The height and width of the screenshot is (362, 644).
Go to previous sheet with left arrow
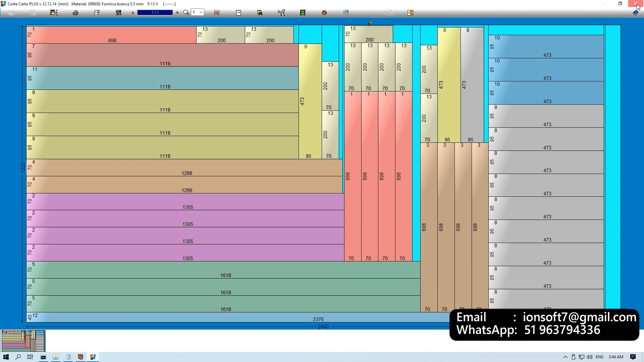(x=133, y=13)
